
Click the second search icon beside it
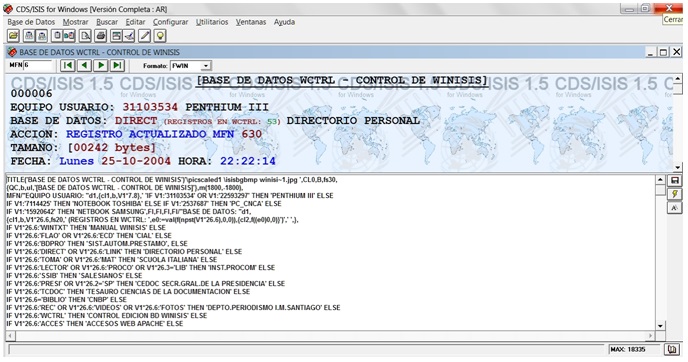42,36
